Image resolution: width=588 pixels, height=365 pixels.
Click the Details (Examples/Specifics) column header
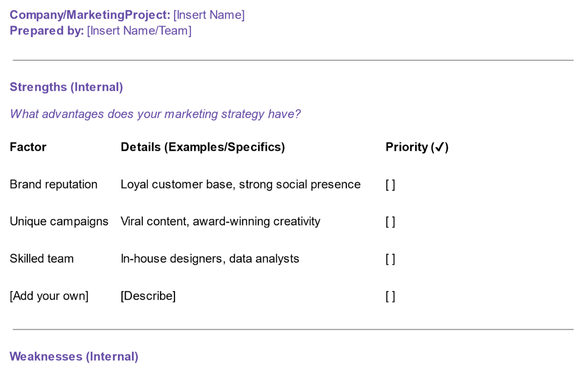coord(203,147)
